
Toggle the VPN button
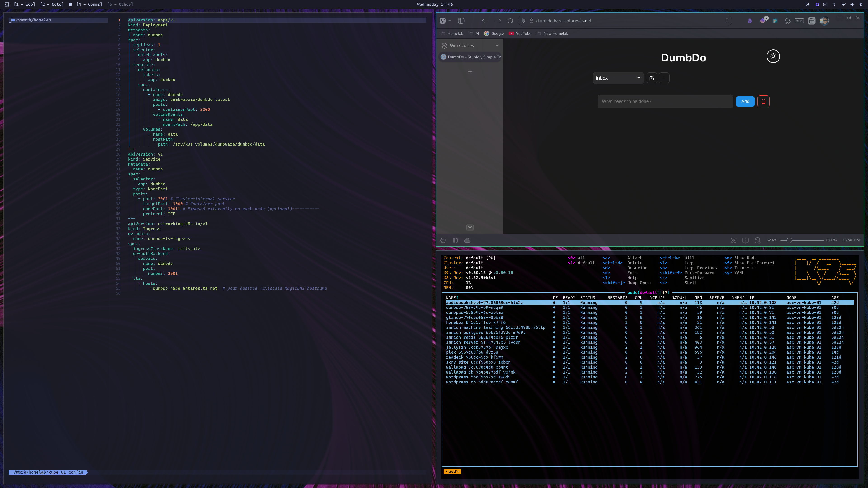799,21
